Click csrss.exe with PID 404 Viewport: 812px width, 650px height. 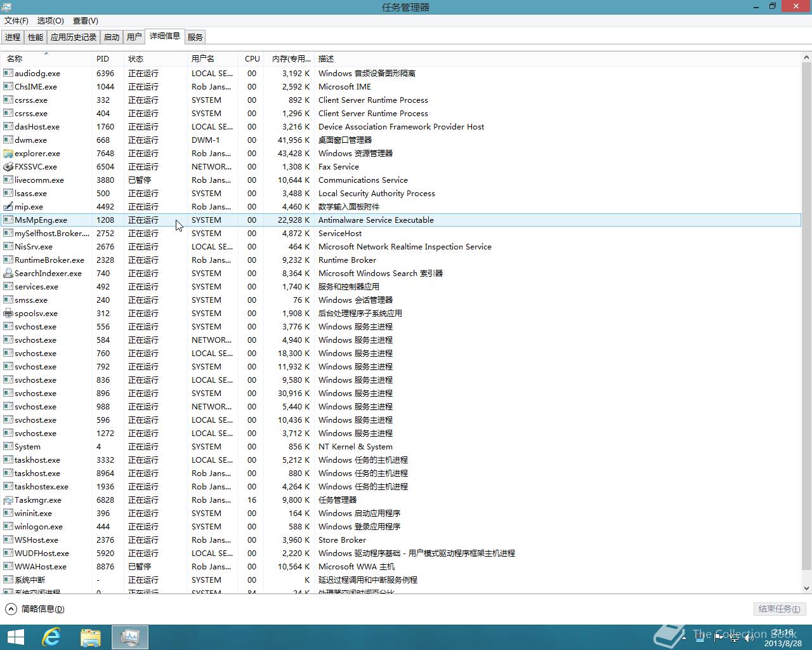[x=401, y=113]
